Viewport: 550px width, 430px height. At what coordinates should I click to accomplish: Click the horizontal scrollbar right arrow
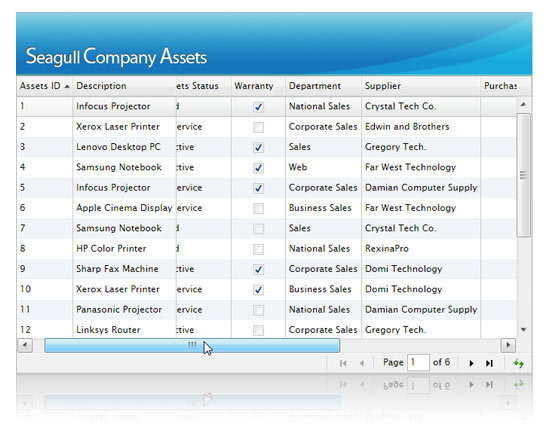coord(508,345)
